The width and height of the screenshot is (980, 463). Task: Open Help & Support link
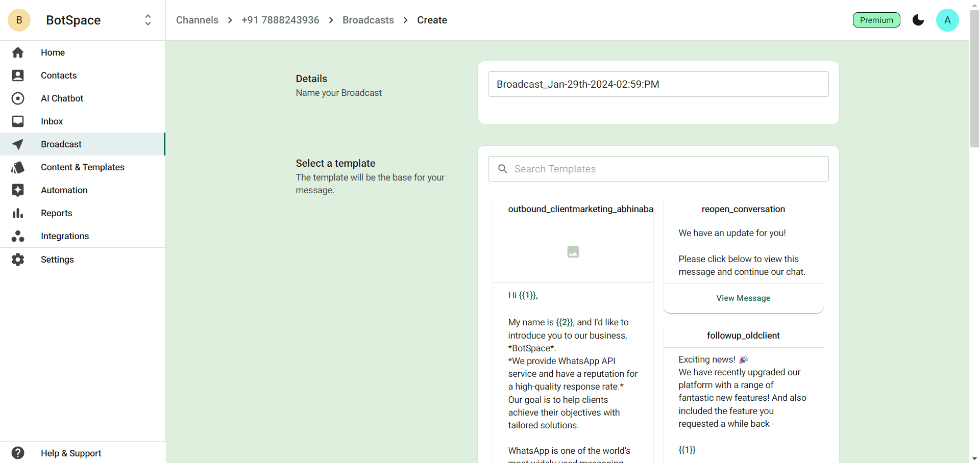[83, 453]
